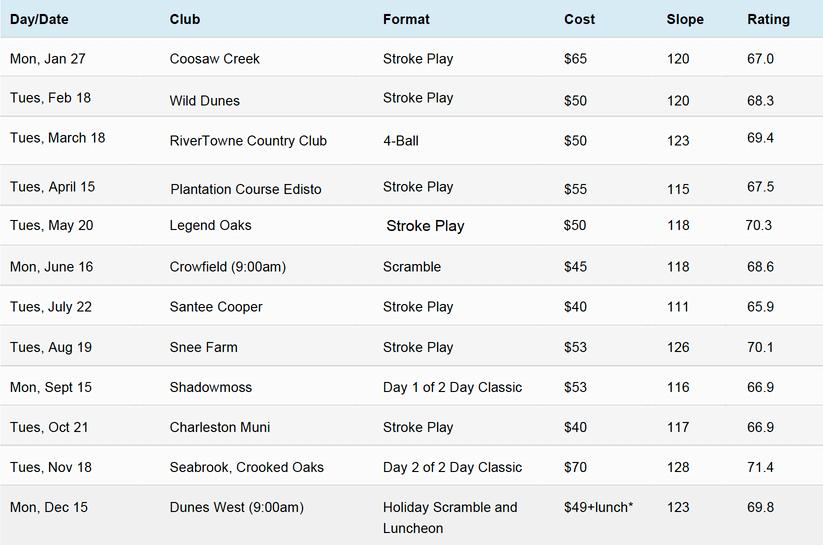Click Coosaw Creek club name
This screenshot has width=823, height=545.
click(215, 59)
